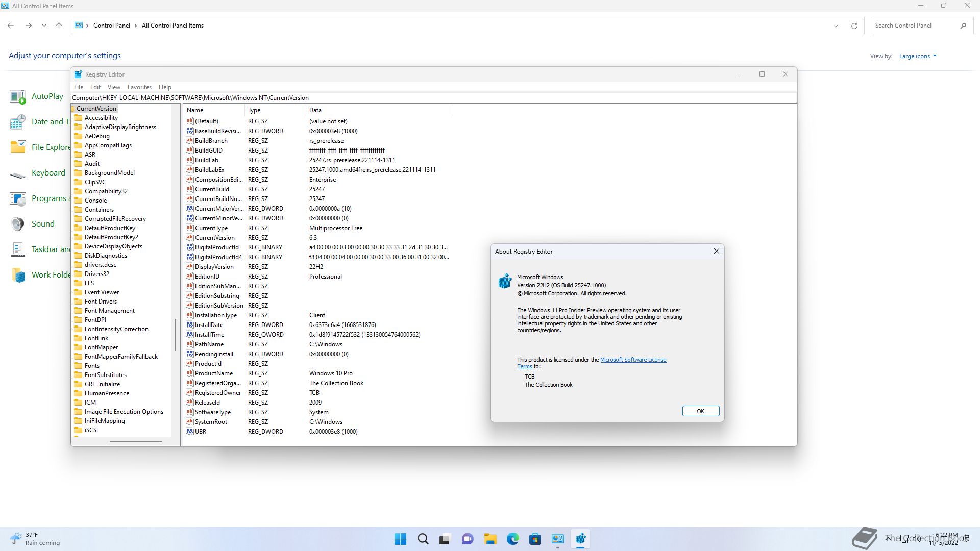Open the Help menu in Registry Editor

165,87
